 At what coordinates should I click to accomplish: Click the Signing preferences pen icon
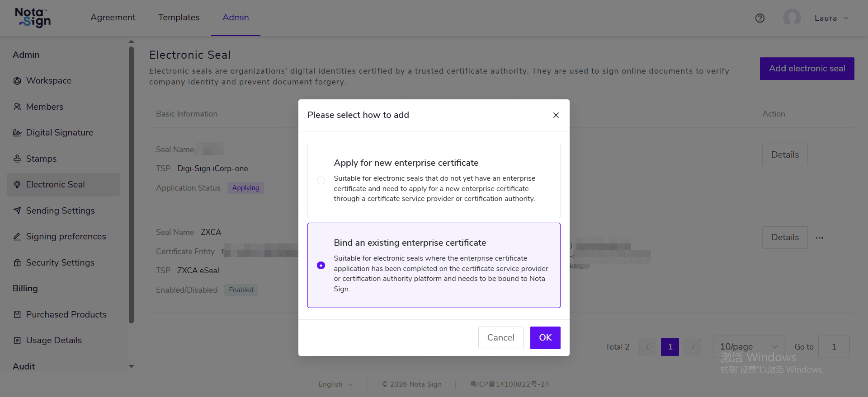point(17,237)
